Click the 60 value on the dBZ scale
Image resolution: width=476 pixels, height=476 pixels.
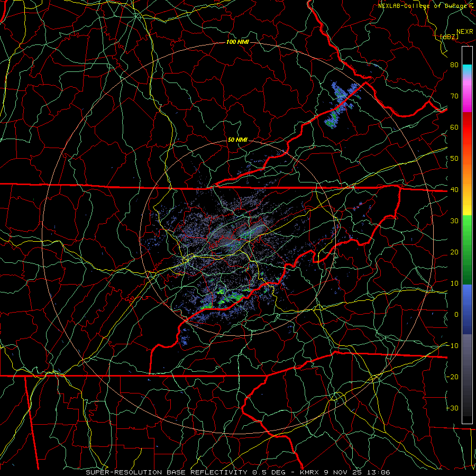[454, 127]
